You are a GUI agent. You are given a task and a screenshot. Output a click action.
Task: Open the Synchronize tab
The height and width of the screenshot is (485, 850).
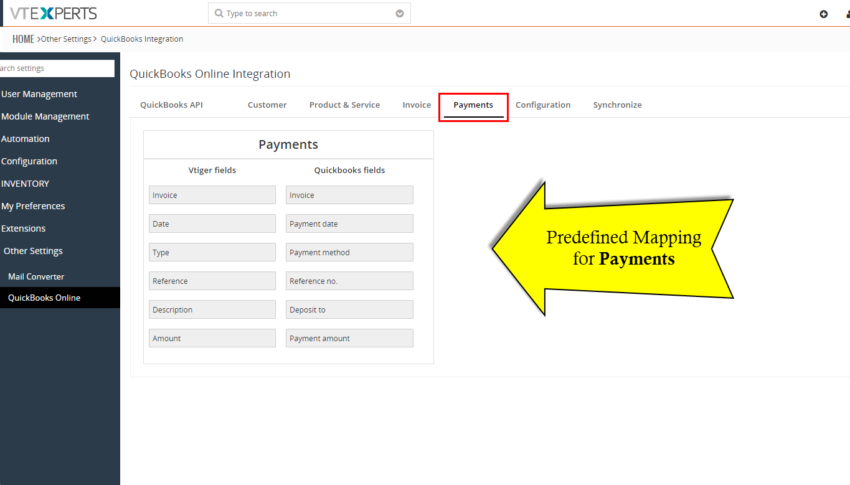click(x=617, y=105)
